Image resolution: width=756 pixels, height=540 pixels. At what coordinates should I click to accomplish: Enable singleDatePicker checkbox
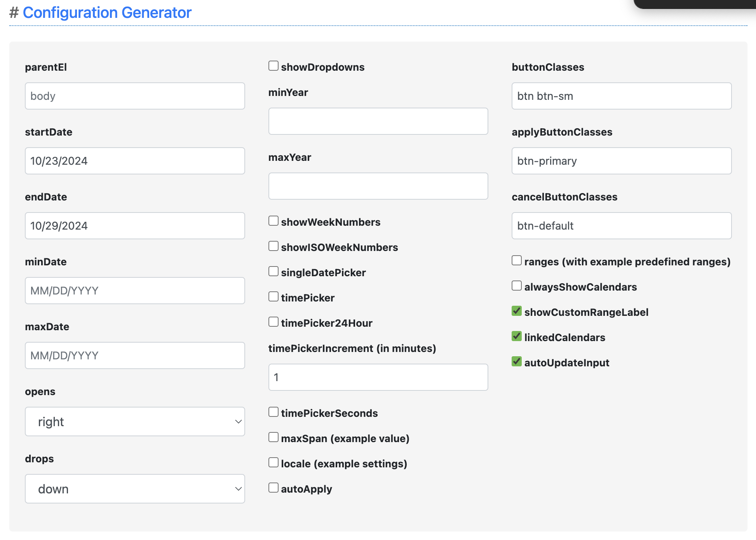coord(273,271)
